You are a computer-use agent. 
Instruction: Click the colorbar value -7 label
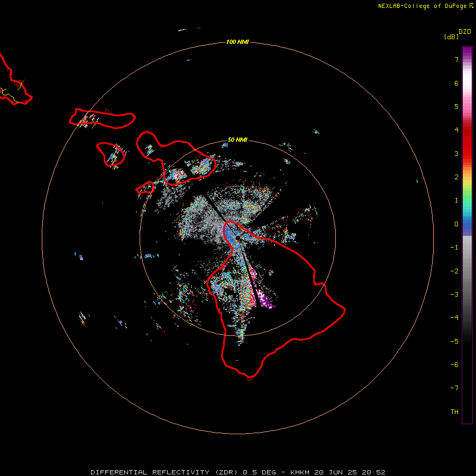[454, 388]
